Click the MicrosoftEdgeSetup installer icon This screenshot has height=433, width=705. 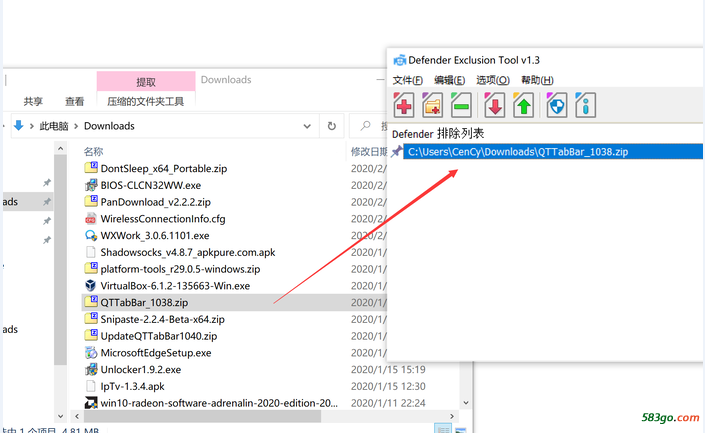coord(91,353)
